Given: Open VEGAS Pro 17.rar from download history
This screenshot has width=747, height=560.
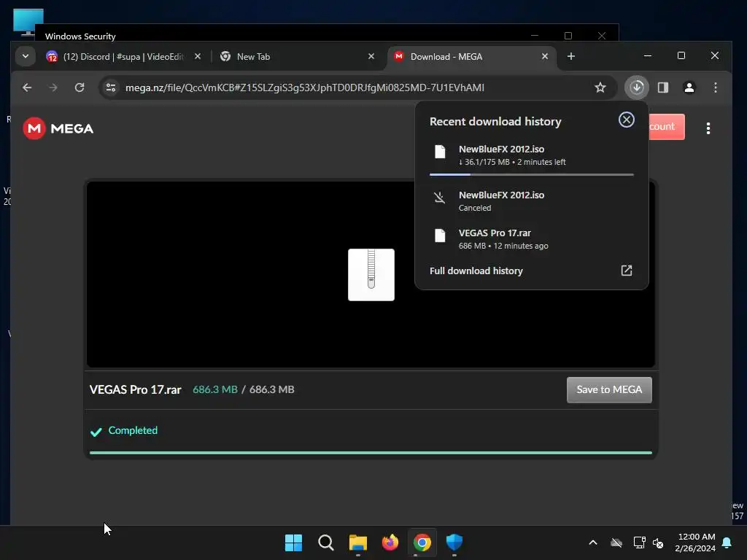Looking at the screenshot, I should (x=532, y=239).
